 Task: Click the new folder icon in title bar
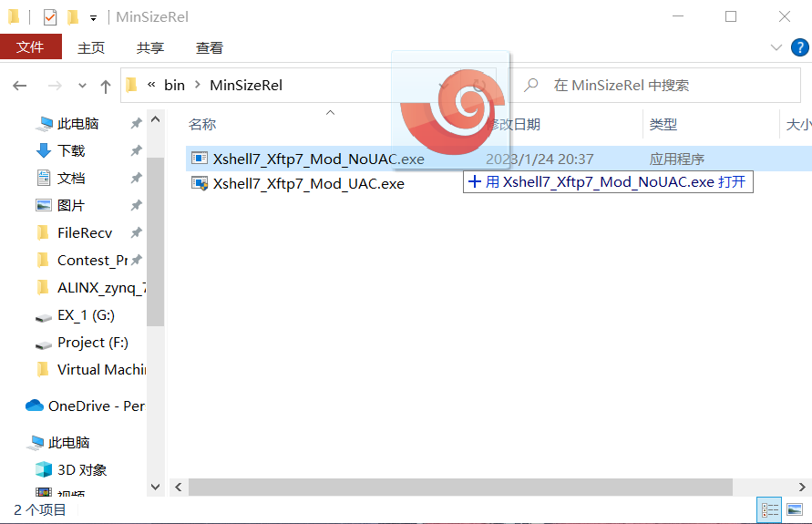point(73,17)
